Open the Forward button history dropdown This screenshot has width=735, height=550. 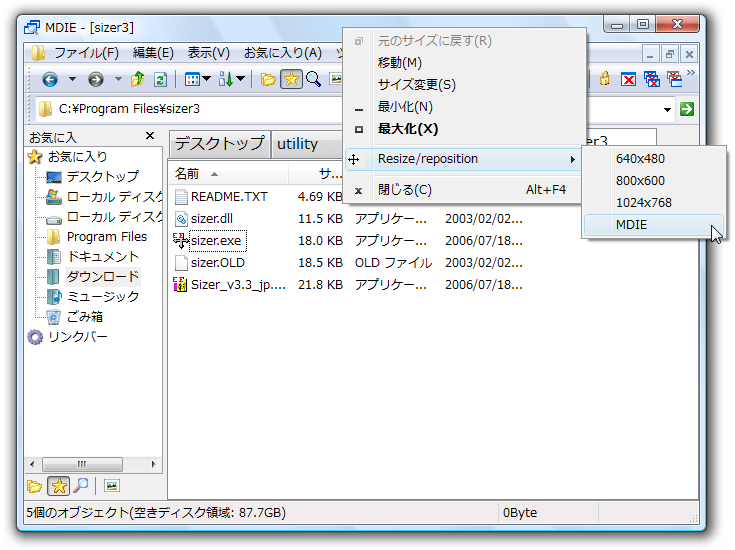pos(118,79)
